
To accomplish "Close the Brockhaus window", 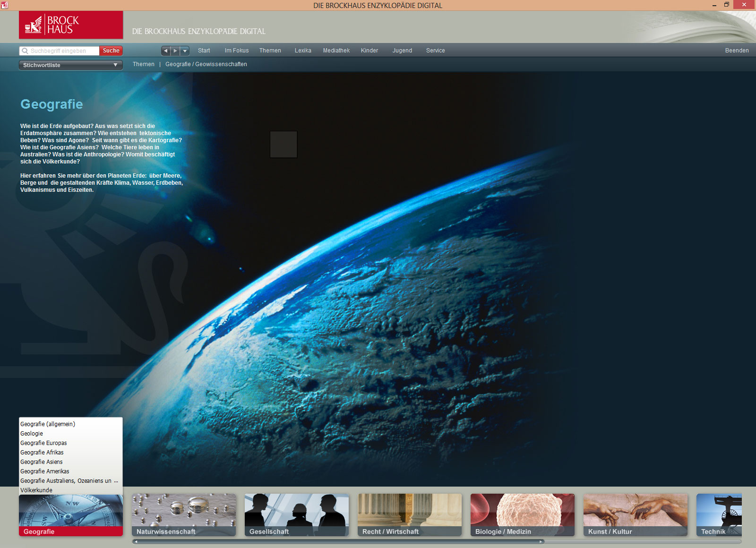I will click(x=744, y=5).
